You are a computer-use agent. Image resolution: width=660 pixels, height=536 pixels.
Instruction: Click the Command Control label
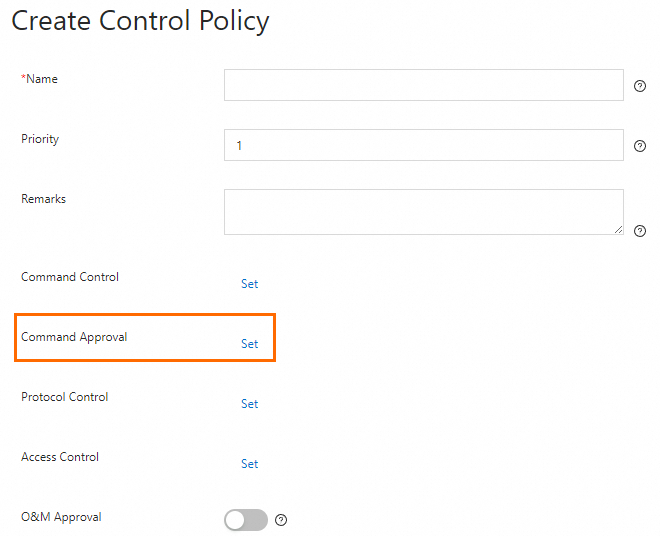click(70, 277)
